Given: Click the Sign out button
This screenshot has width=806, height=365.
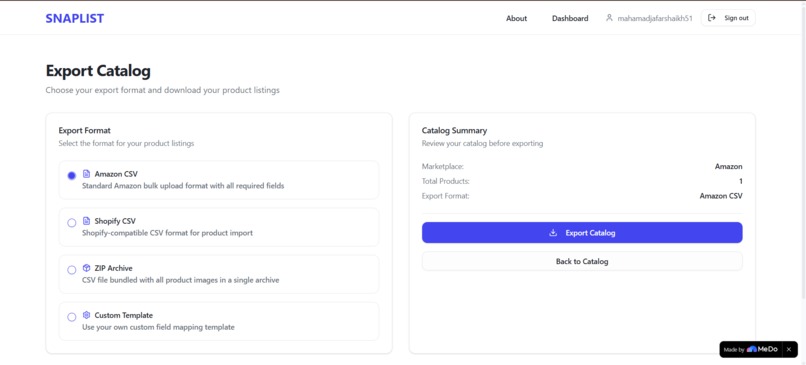Looking at the screenshot, I should click(x=728, y=18).
